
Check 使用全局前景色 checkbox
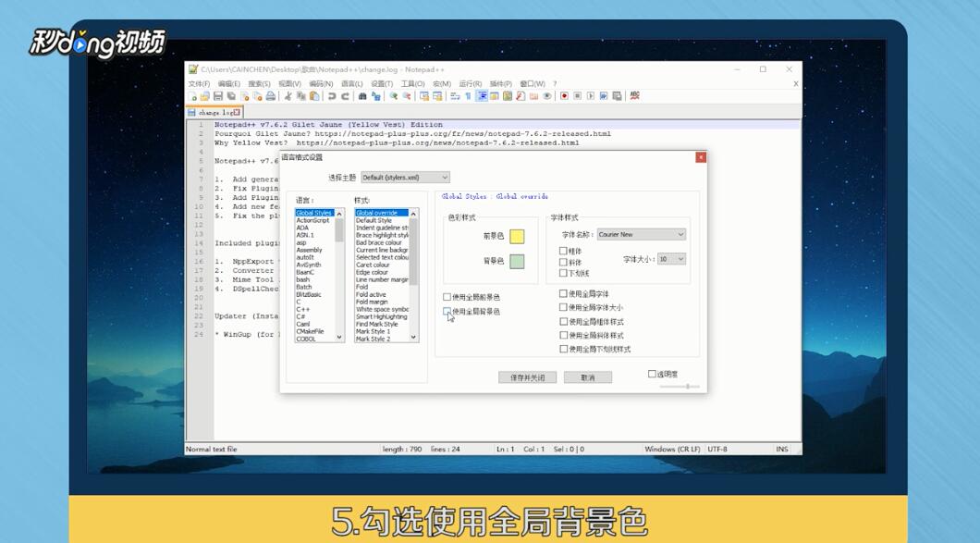(447, 297)
